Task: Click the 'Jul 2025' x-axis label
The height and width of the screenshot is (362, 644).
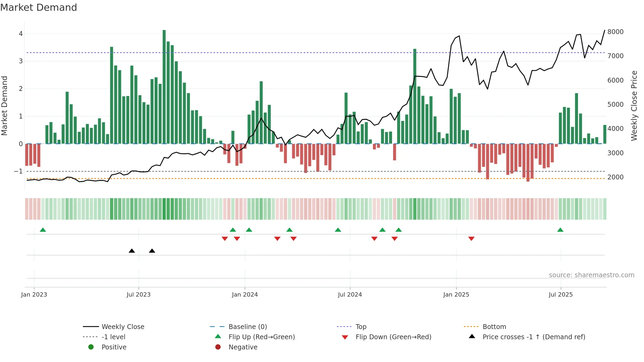Action: coord(561,295)
